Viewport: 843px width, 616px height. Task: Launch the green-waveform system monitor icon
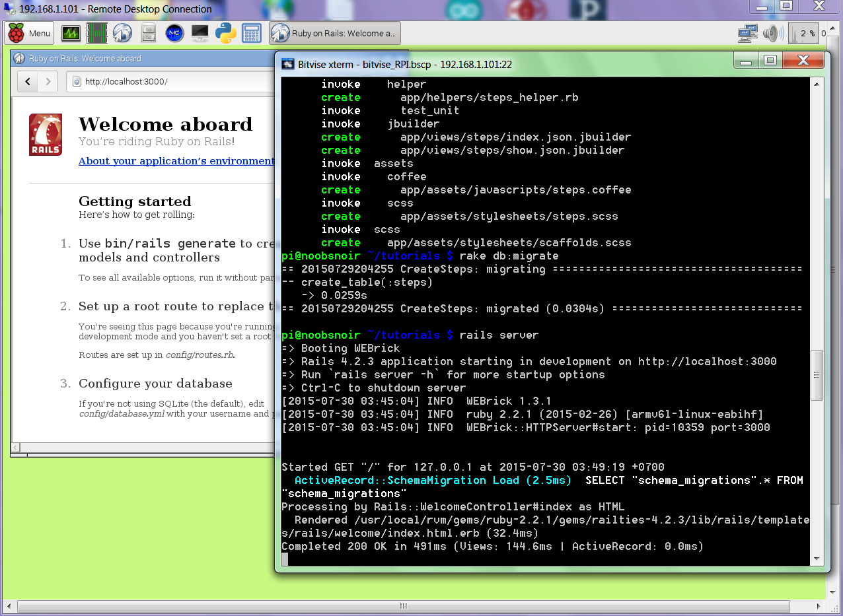click(x=71, y=33)
